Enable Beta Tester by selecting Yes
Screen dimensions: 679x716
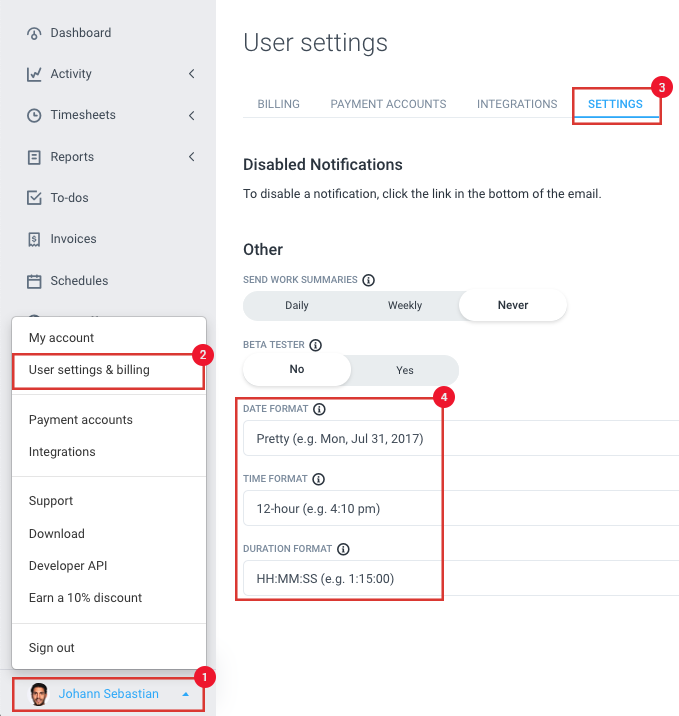point(404,370)
